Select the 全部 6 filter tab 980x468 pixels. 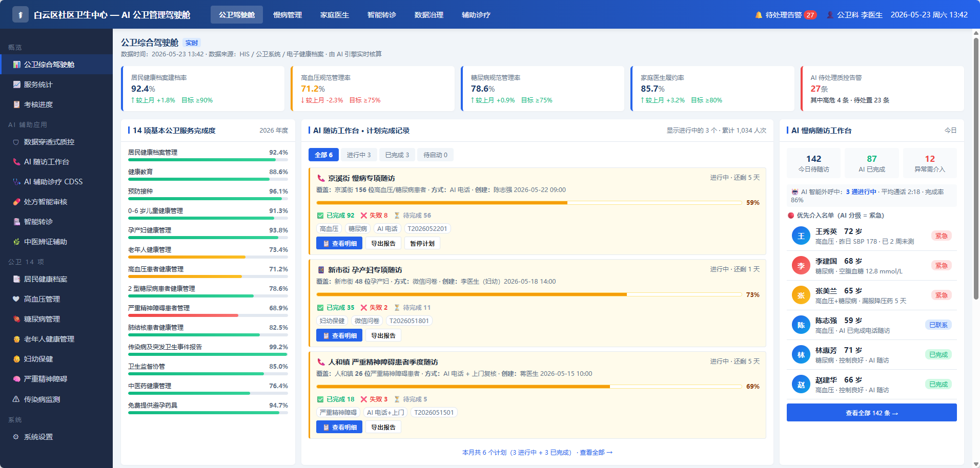coord(323,155)
